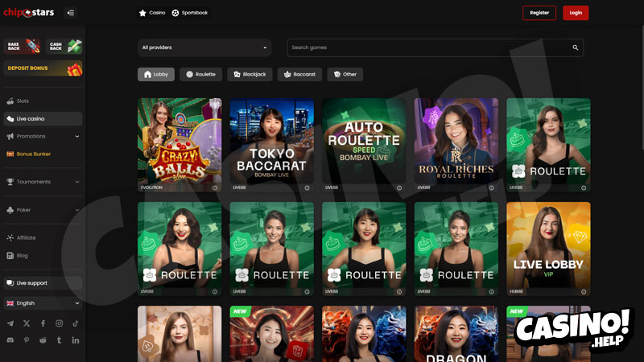Open the Affiliate page
Viewport: 644px width, 362px height.
[43, 237]
